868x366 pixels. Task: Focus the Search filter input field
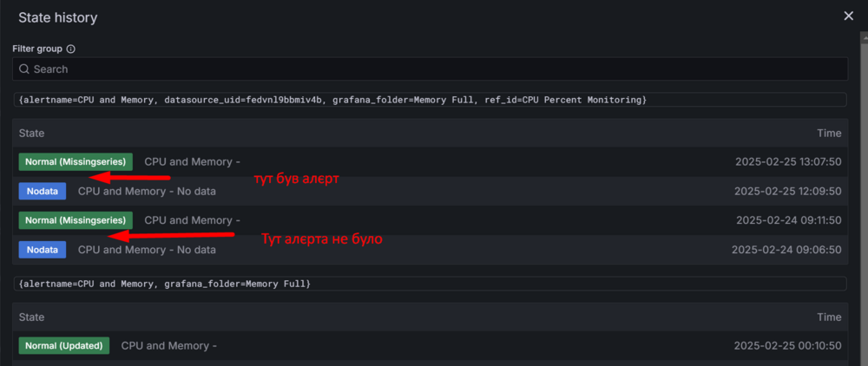434,69
